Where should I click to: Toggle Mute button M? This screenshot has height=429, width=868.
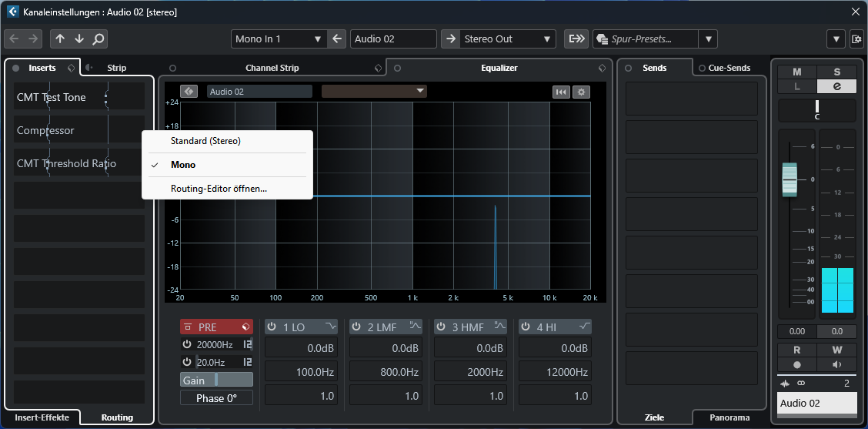[x=797, y=72]
